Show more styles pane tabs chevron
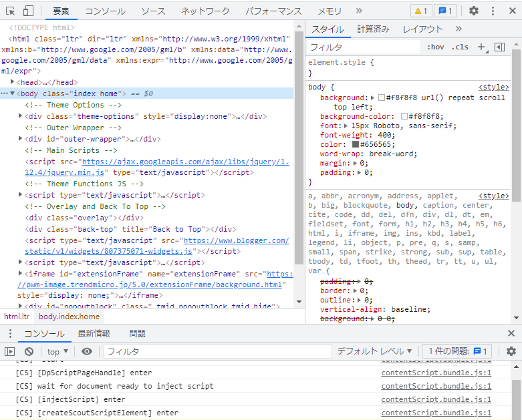522x420 pixels. [459, 29]
